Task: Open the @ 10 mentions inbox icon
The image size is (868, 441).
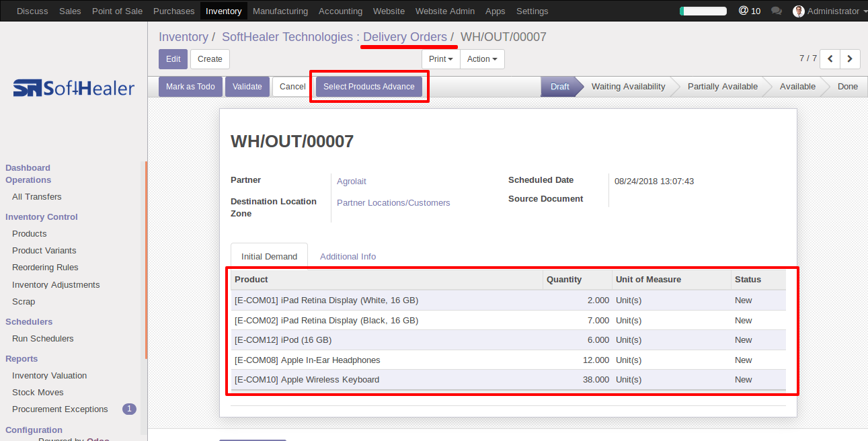Action: click(x=750, y=11)
